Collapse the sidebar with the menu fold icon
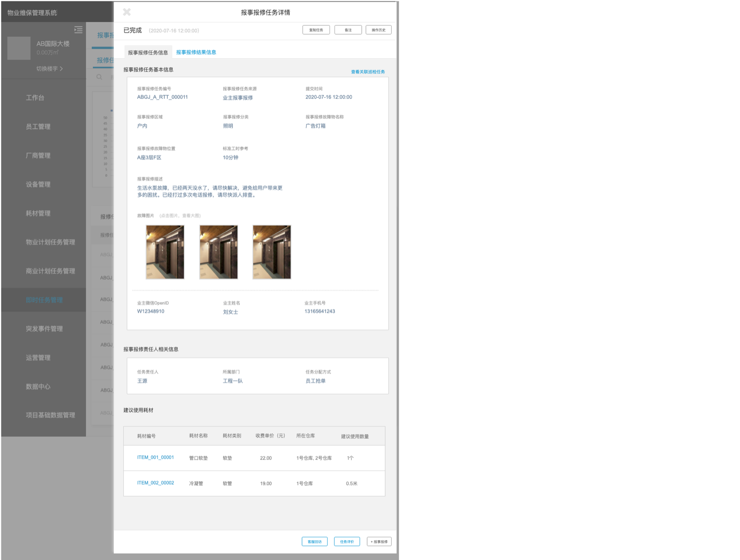 click(x=78, y=30)
